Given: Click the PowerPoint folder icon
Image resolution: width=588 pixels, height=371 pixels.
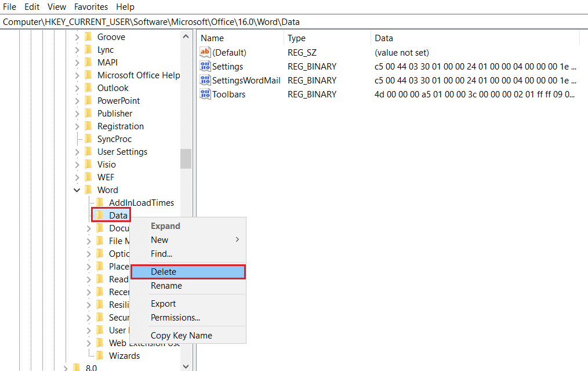Looking at the screenshot, I should tap(89, 100).
